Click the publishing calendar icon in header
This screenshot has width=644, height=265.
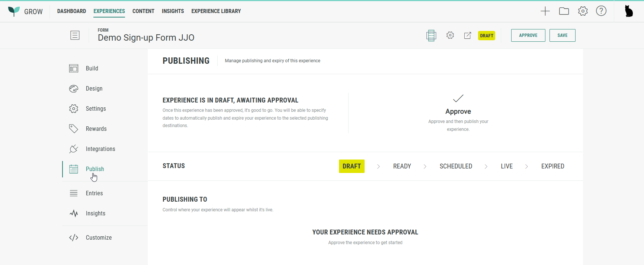[x=431, y=35]
